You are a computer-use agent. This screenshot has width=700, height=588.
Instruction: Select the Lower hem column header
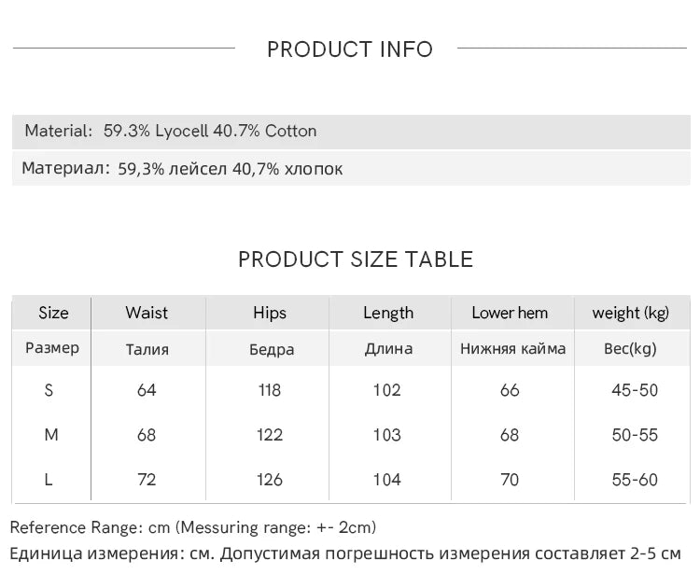click(510, 313)
